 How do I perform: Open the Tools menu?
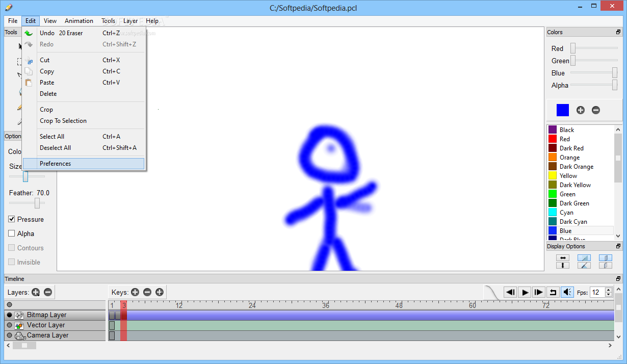coord(108,21)
